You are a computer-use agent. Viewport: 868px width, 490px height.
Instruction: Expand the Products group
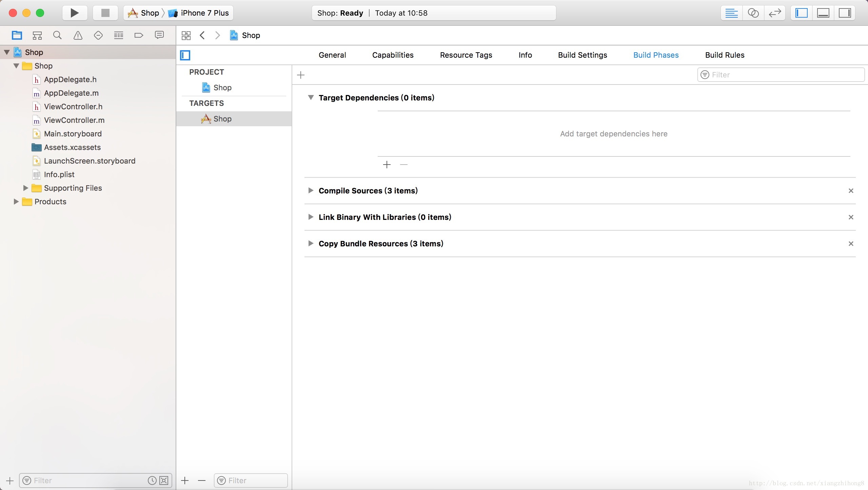16,202
